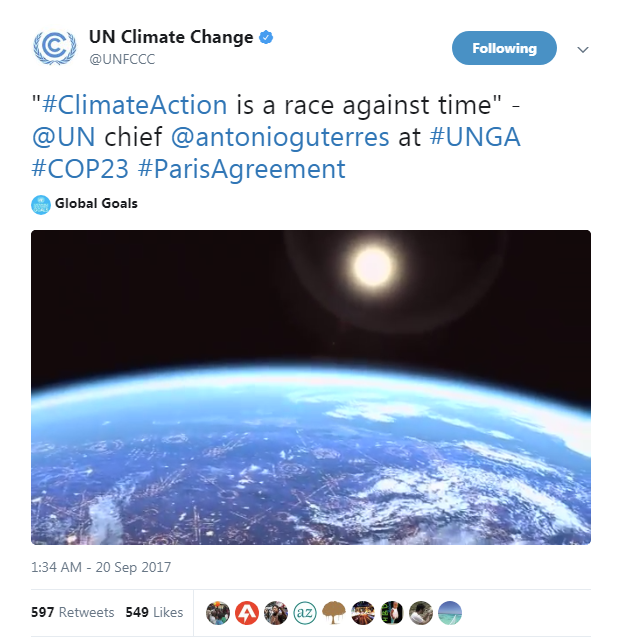Open the tree logo avatar
The width and height of the screenshot is (621, 641).
point(334,613)
